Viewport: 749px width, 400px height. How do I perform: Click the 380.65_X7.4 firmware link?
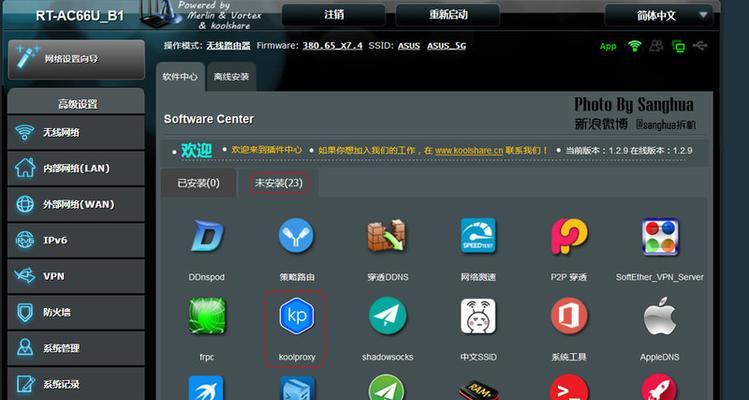pyautogui.click(x=332, y=46)
